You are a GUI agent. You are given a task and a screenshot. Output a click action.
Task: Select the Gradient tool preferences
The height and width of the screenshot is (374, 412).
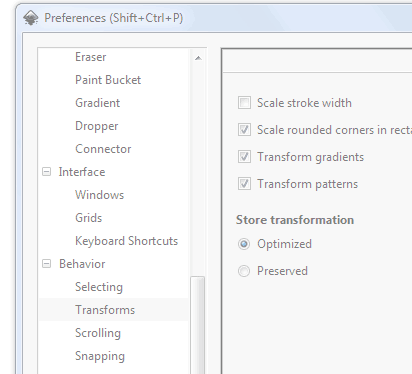pyautogui.click(x=98, y=103)
